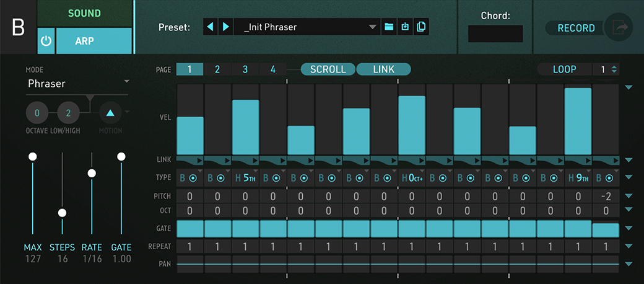644x284 pixels.
Task: Go to the previous preset arrow
Action: (x=211, y=27)
